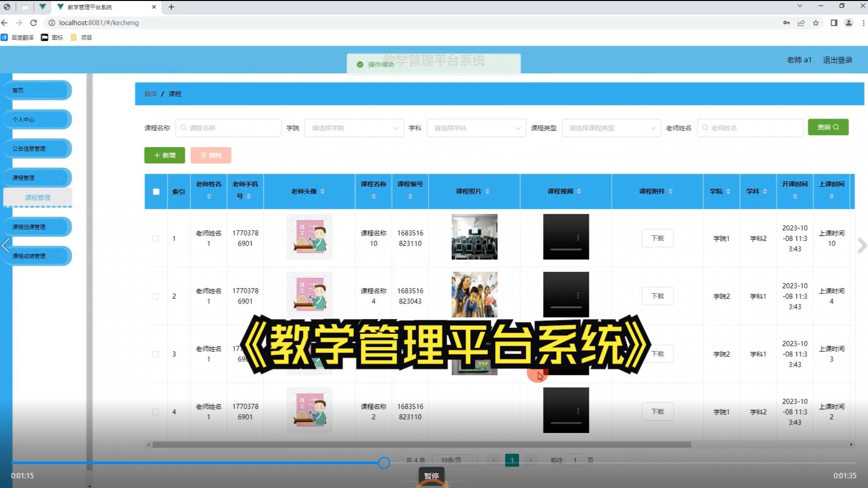Focus the 课程名称 search field

[228, 128]
